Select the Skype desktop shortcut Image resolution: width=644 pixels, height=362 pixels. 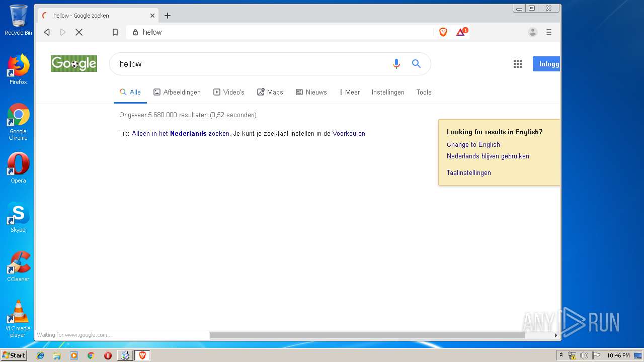point(18,217)
